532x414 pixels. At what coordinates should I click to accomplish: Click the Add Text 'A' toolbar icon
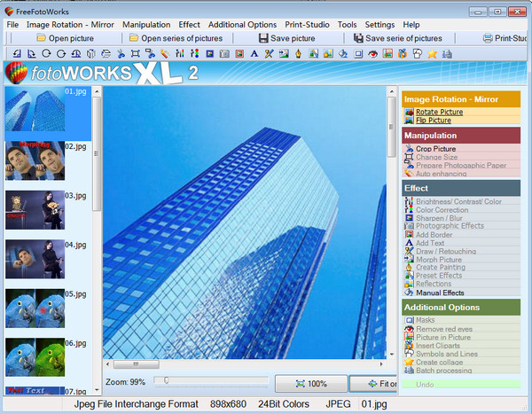(x=254, y=54)
